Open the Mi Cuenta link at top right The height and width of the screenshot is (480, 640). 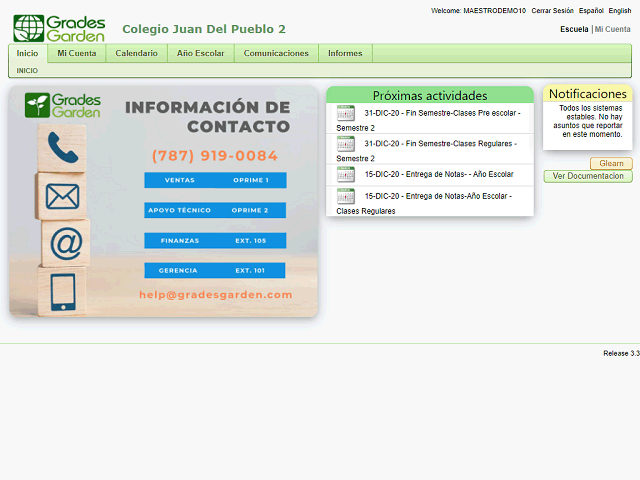tap(612, 29)
